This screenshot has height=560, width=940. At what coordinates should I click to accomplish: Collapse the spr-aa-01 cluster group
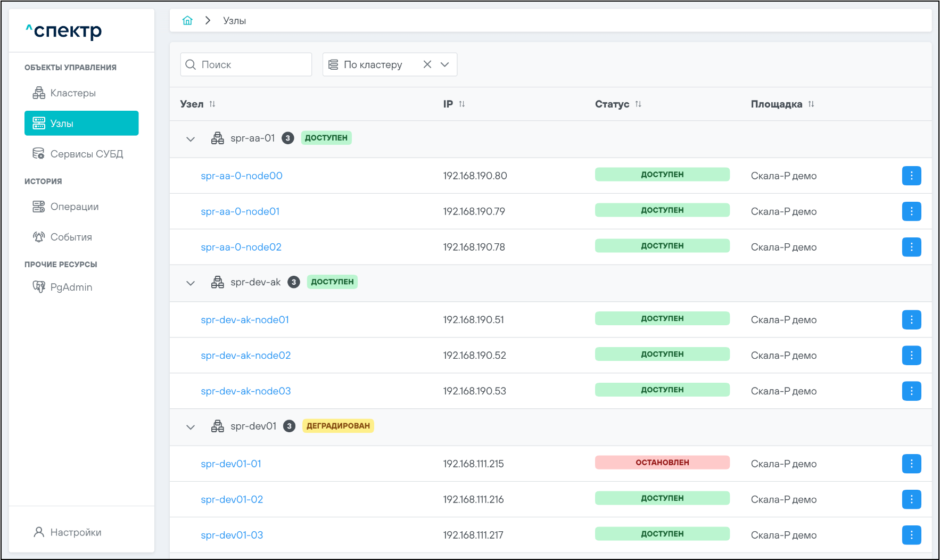pos(191,139)
